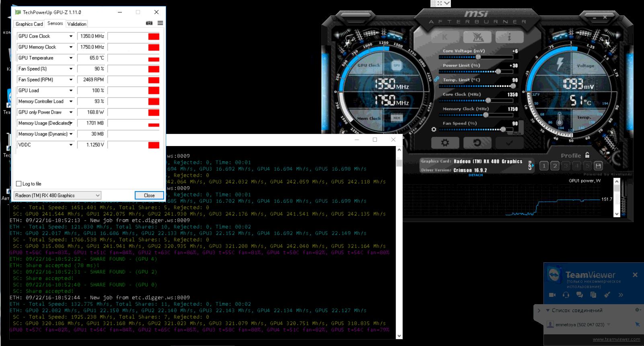Click the GPU-Z Close button
The image size is (644, 346).
tap(149, 196)
